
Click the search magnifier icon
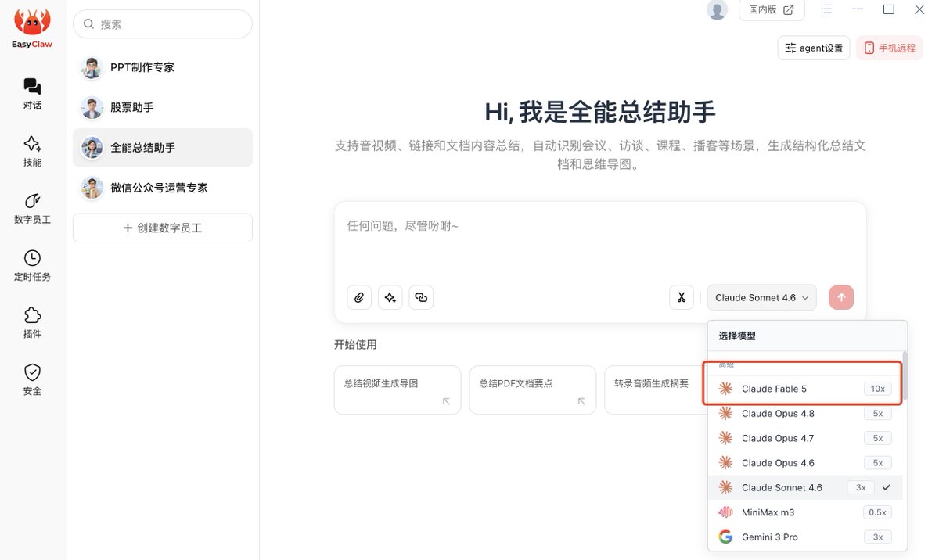pyautogui.click(x=89, y=24)
